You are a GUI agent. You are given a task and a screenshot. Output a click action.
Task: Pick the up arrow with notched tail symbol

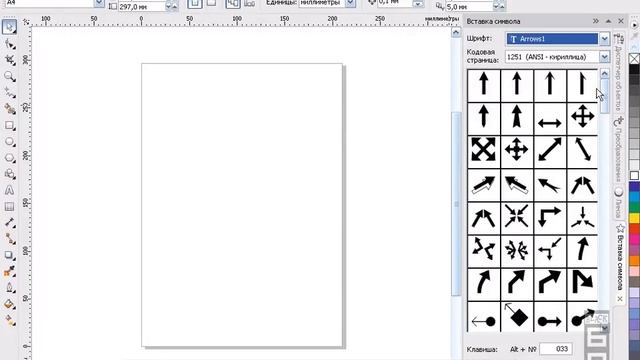point(516,117)
